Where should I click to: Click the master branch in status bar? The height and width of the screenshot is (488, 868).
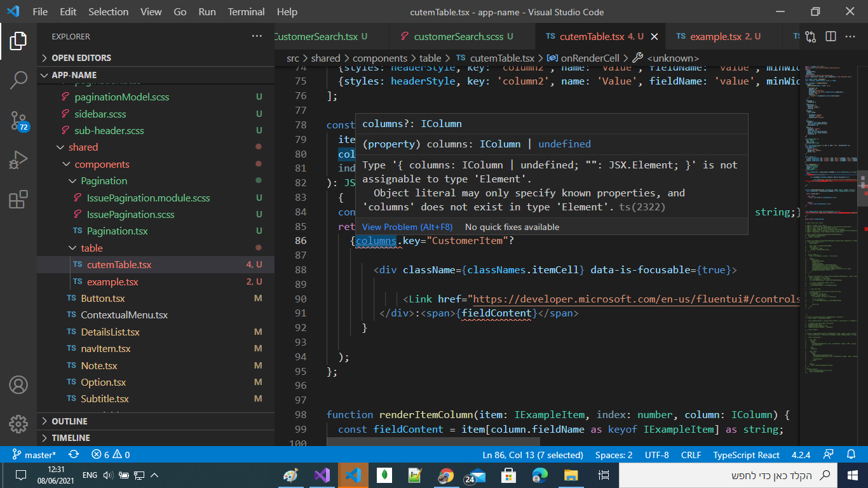[x=34, y=455]
